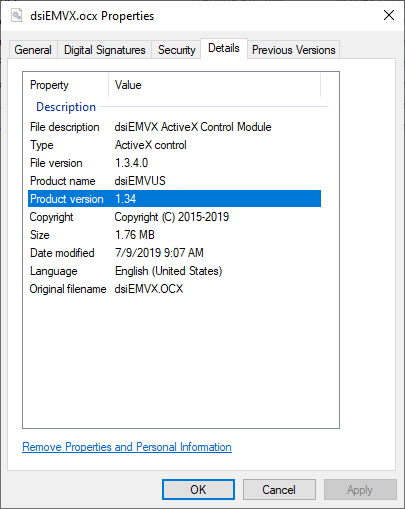This screenshot has height=509, width=405.
Task: Confirm with the OK button
Action: pos(198,490)
